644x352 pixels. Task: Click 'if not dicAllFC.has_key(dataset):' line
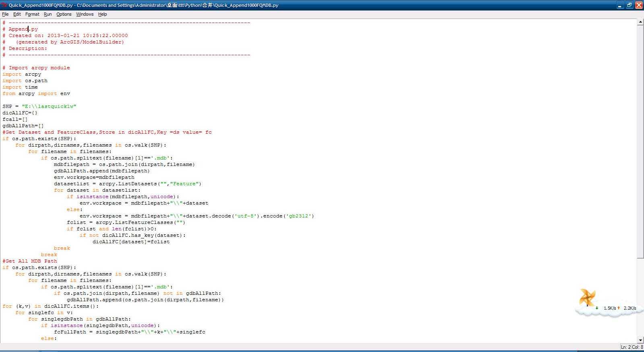coord(132,235)
